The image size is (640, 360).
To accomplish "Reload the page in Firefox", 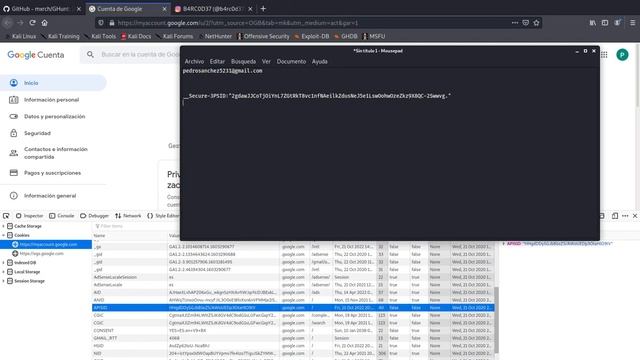I will tap(32, 23).
